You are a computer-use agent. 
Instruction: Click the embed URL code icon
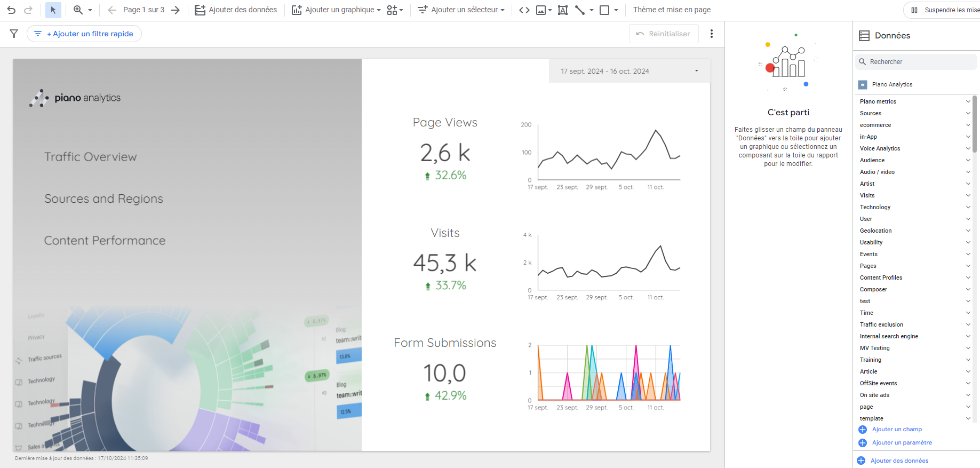(524, 10)
